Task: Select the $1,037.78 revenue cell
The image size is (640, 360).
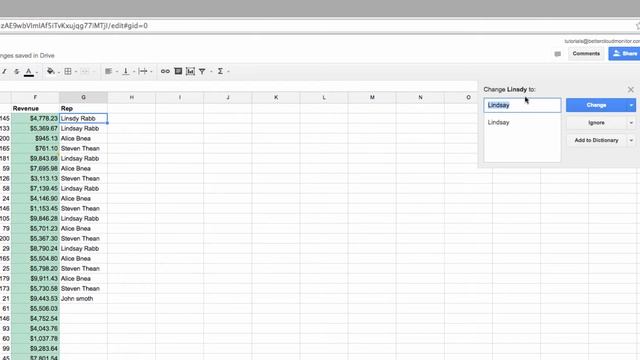Action: point(35,339)
